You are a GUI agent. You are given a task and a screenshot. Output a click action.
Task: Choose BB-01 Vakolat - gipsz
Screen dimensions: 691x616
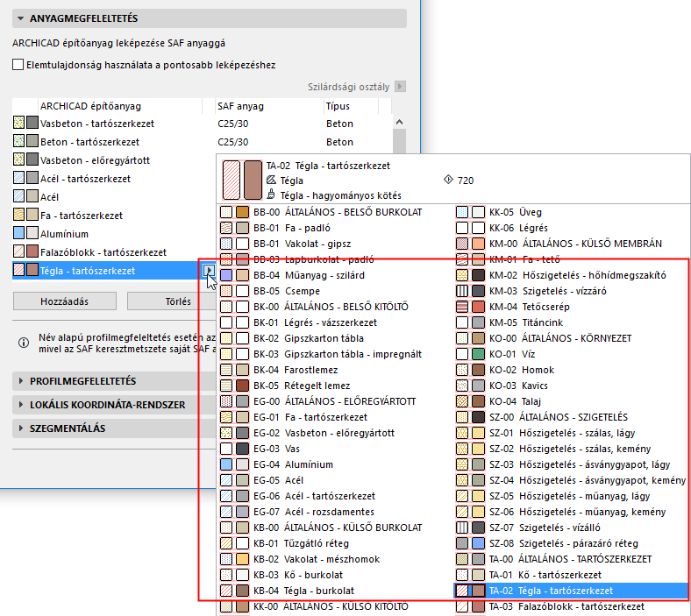pos(336,244)
